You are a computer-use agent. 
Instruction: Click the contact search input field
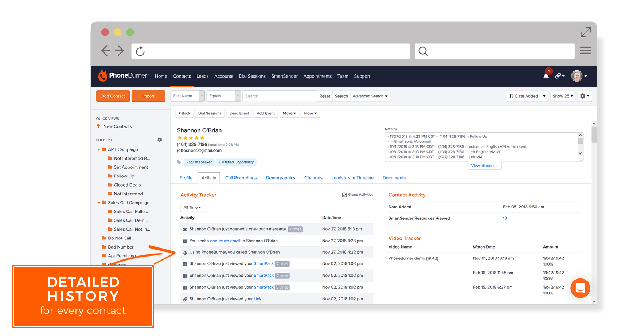pyautogui.click(x=280, y=96)
